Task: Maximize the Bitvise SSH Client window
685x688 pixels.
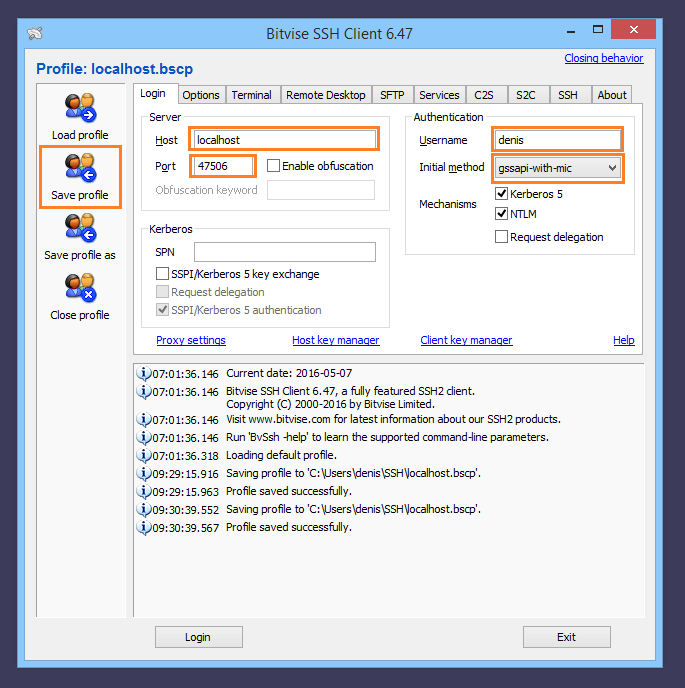Action: coord(598,29)
